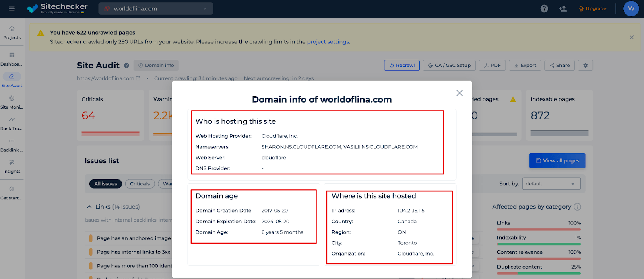Select the Indexability category progress bar
Viewport: 644px width, 279px height.
(539, 244)
